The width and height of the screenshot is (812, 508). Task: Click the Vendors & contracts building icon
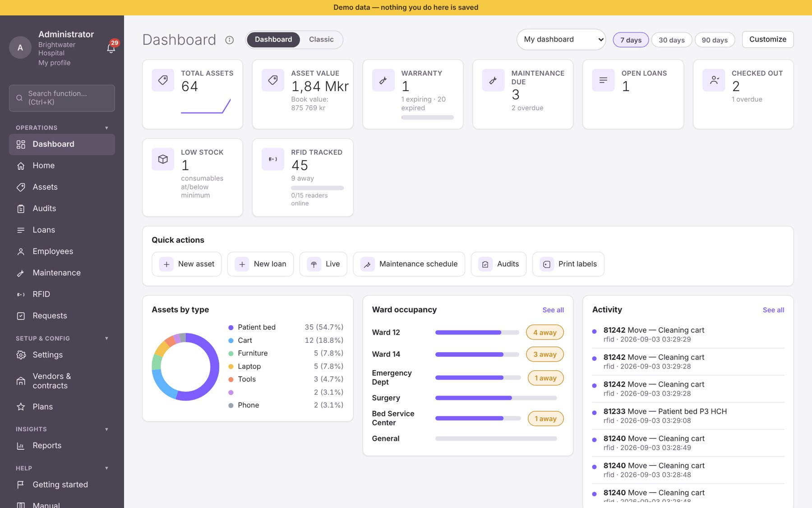pos(21,381)
